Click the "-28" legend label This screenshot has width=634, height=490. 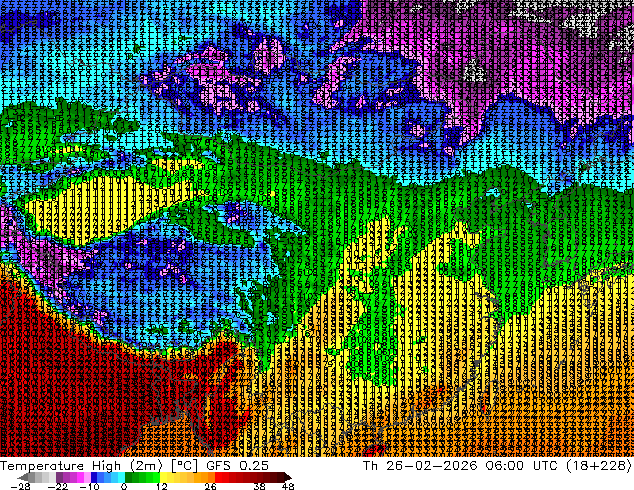tap(20, 486)
